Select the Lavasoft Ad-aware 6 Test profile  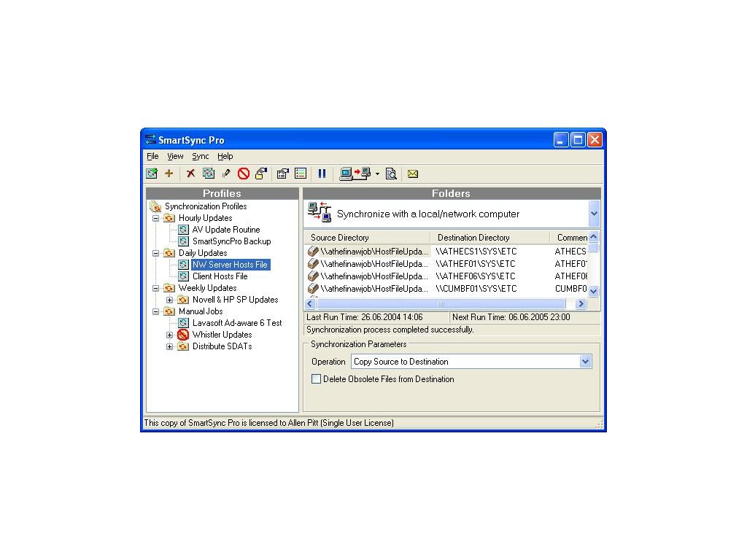(237, 323)
